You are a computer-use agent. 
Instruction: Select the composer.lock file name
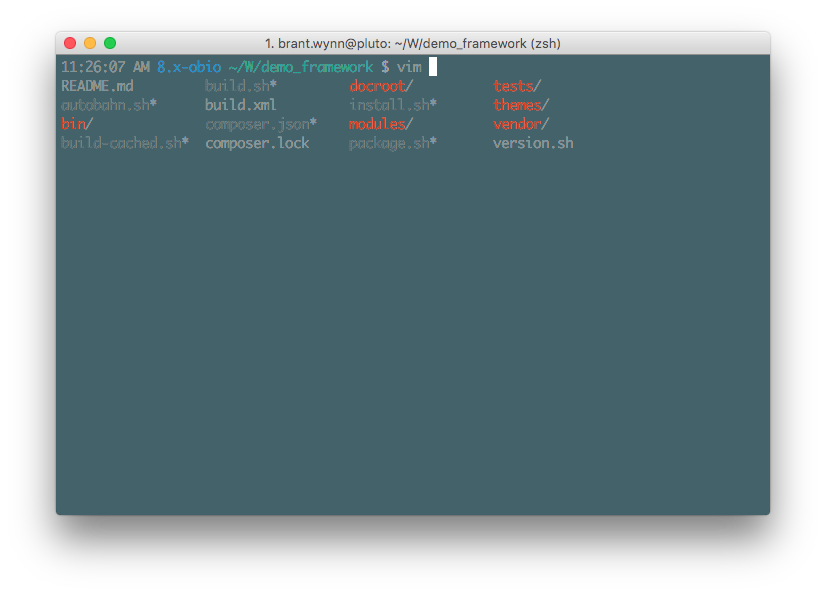pyautogui.click(x=257, y=143)
